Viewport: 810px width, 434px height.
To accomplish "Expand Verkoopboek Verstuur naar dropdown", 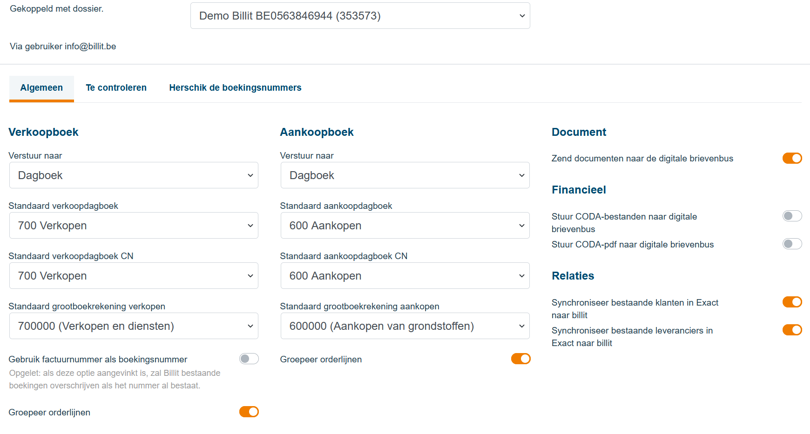I will pyautogui.click(x=134, y=175).
